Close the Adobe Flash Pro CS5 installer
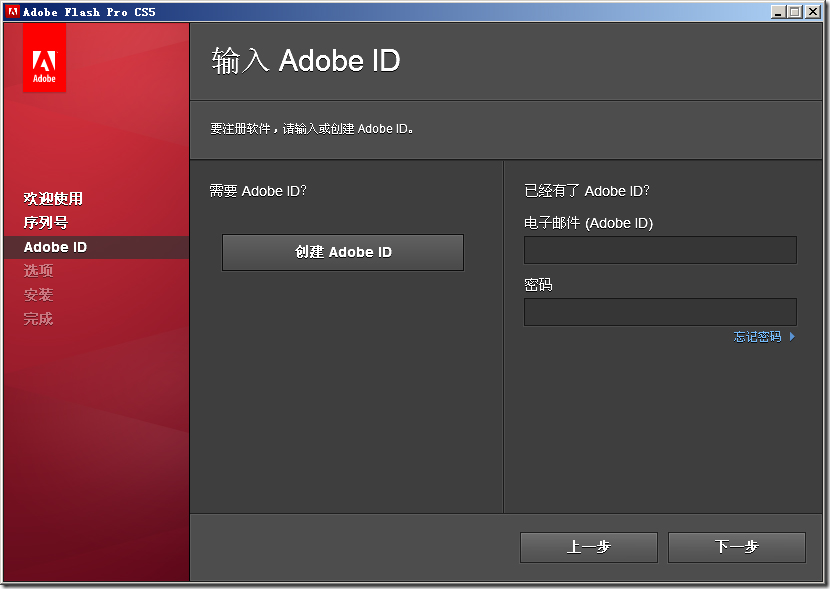830x589 pixels. coord(813,12)
